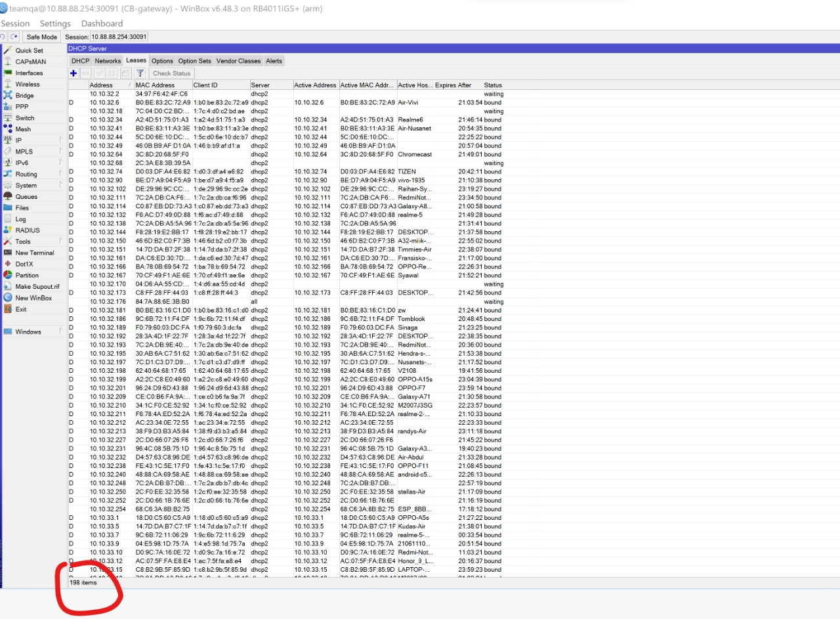This screenshot has width=840, height=619.
Task: Sort by the Address column header
Action: [111, 85]
